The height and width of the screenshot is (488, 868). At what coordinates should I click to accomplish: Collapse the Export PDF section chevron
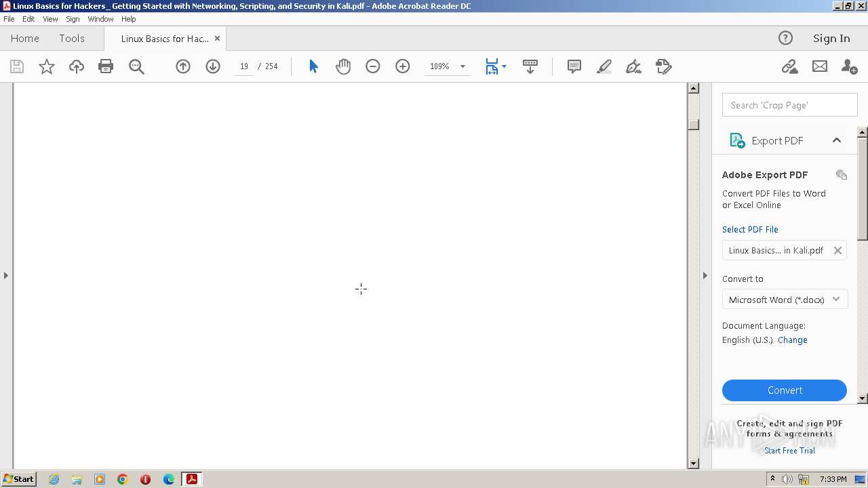click(837, 140)
